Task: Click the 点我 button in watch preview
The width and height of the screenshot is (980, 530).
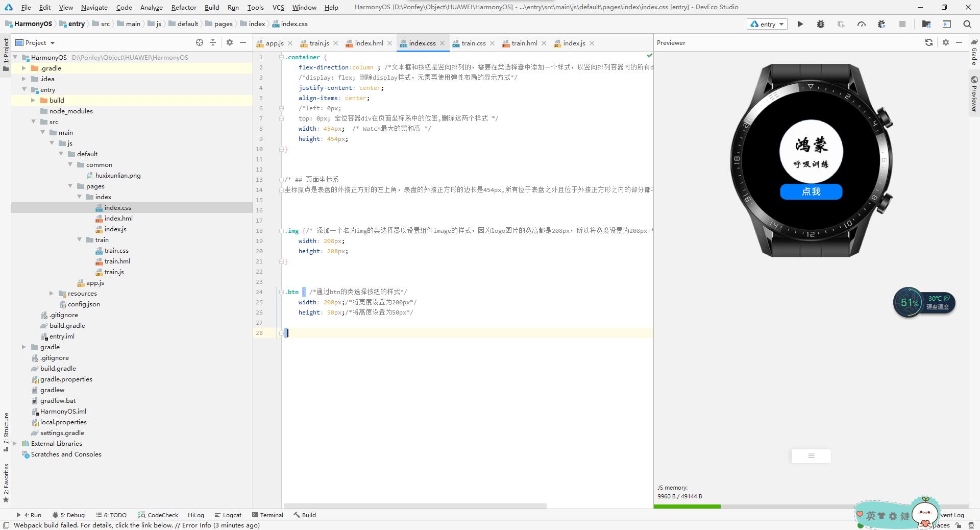Action: (x=811, y=192)
